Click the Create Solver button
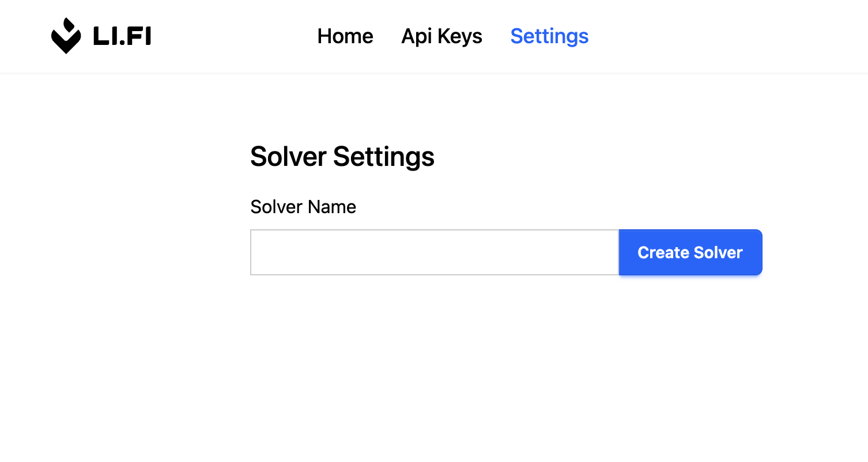This screenshot has width=868, height=462. click(x=690, y=252)
